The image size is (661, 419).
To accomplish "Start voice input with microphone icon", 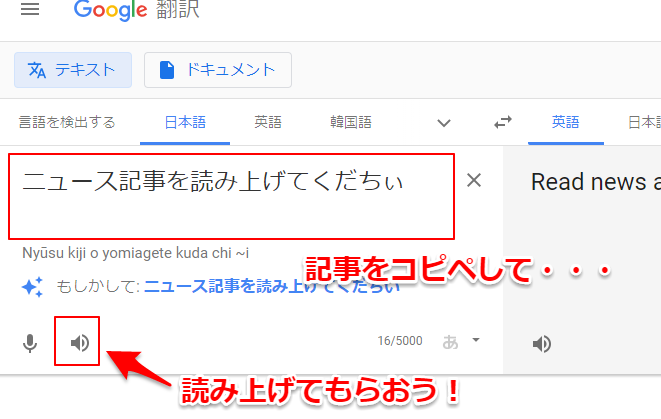I will pyautogui.click(x=30, y=343).
